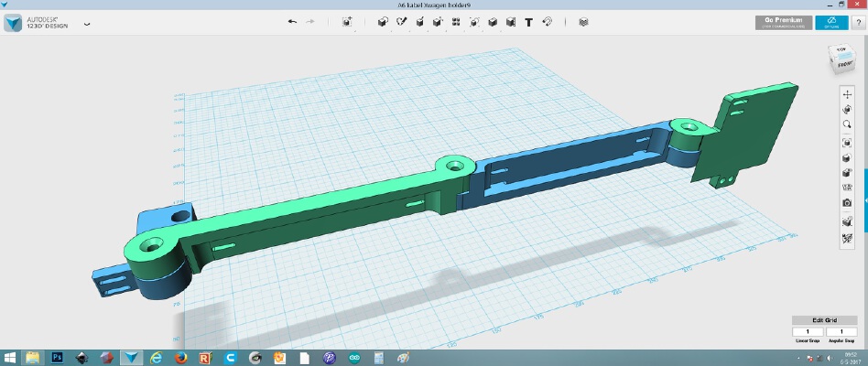Click the TOP face of view cube
868x366 pixels.
pyautogui.click(x=841, y=49)
